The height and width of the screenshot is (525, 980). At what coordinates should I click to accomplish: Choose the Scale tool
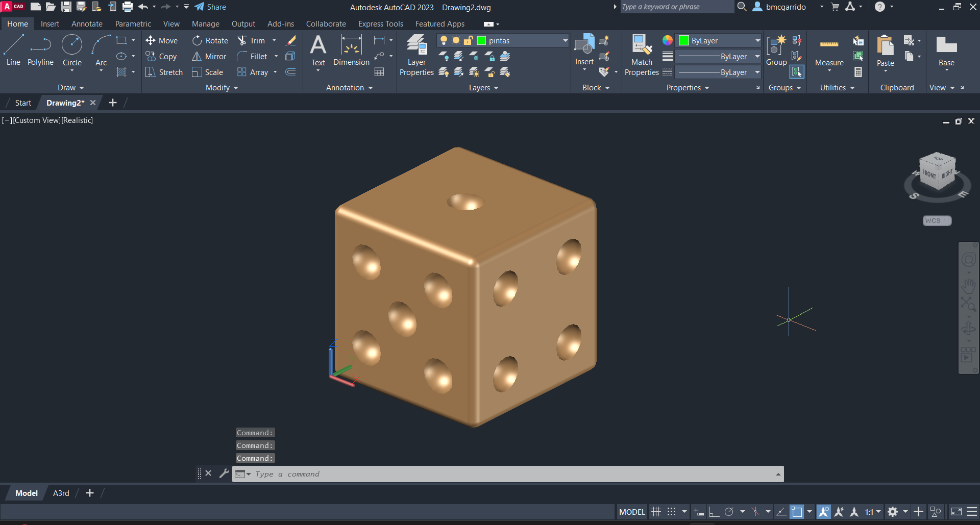pyautogui.click(x=207, y=72)
